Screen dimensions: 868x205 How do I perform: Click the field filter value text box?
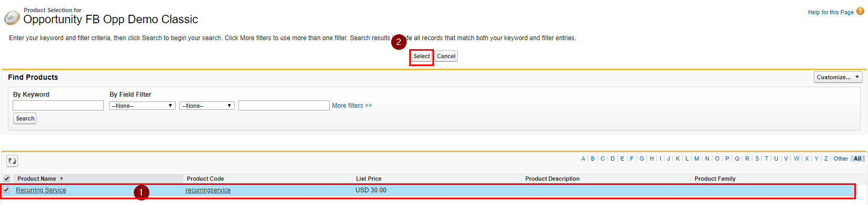pyautogui.click(x=284, y=106)
